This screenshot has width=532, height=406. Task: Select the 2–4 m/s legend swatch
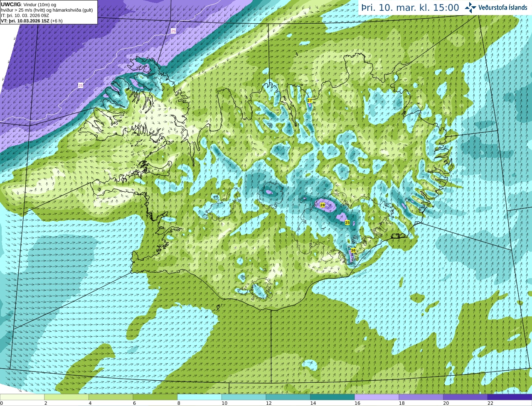[x=66, y=397]
